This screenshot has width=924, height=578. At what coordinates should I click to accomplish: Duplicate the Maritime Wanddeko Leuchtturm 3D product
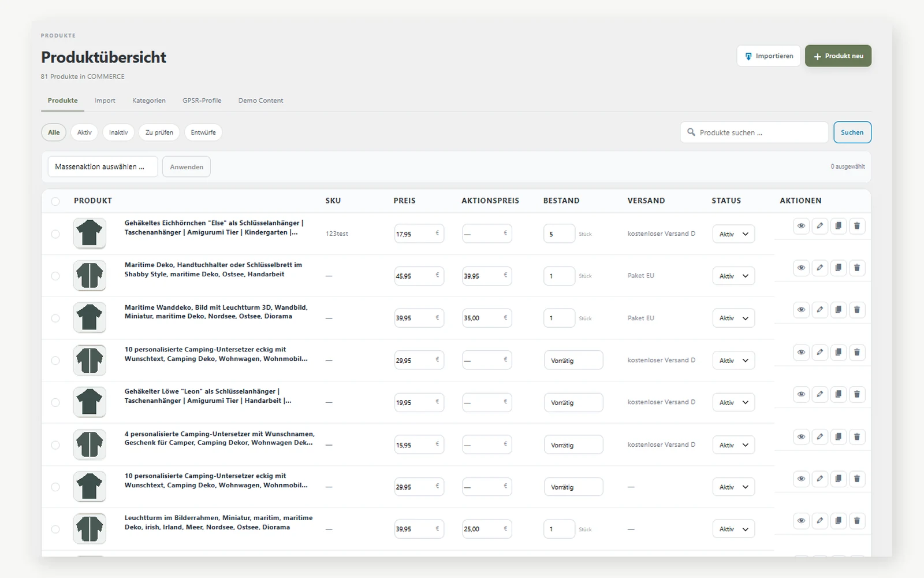click(x=839, y=310)
